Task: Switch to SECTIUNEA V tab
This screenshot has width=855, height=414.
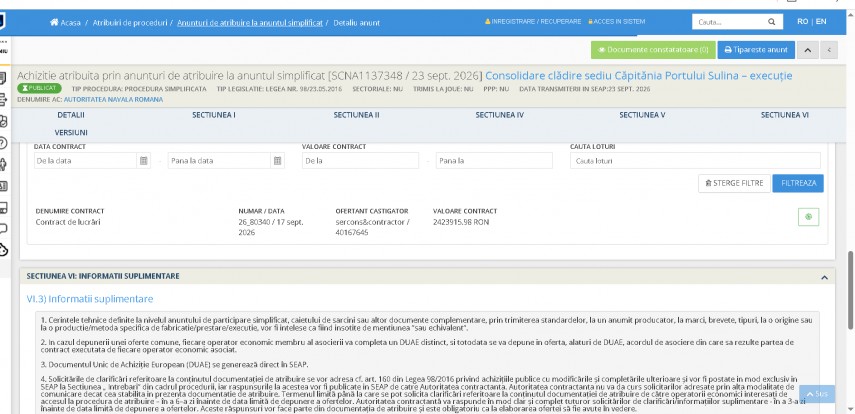Action: tap(642, 116)
